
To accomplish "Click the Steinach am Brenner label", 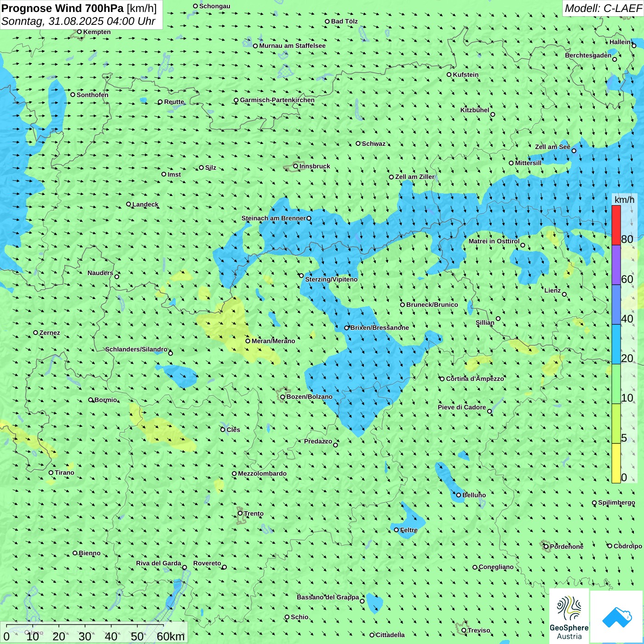I will point(274,218).
